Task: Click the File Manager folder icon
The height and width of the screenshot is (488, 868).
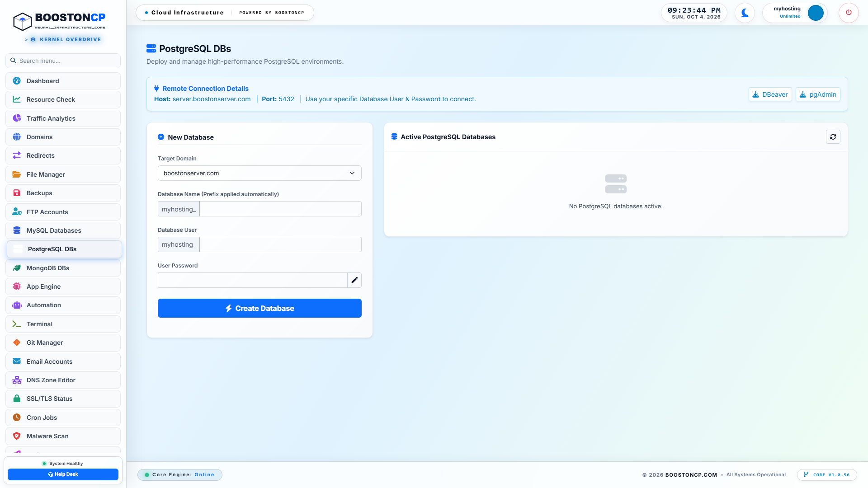Action: (x=17, y=174)
